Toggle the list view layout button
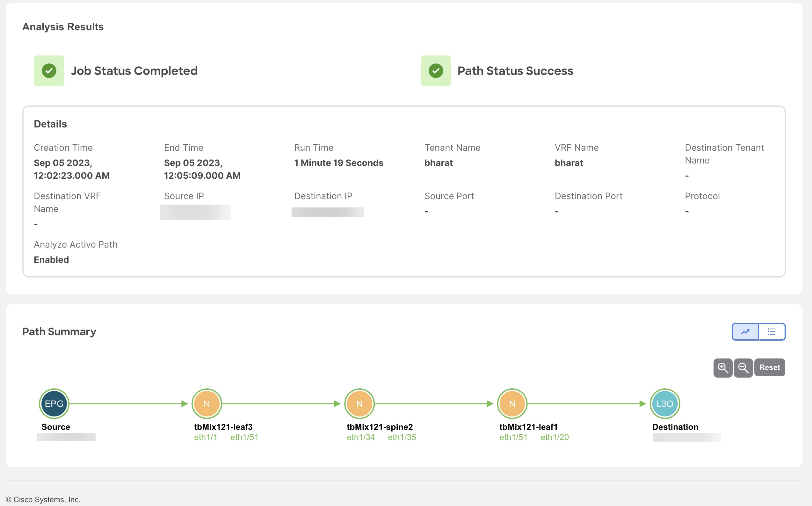This screenshot has height=506, width=812. (x=772, y=331)
